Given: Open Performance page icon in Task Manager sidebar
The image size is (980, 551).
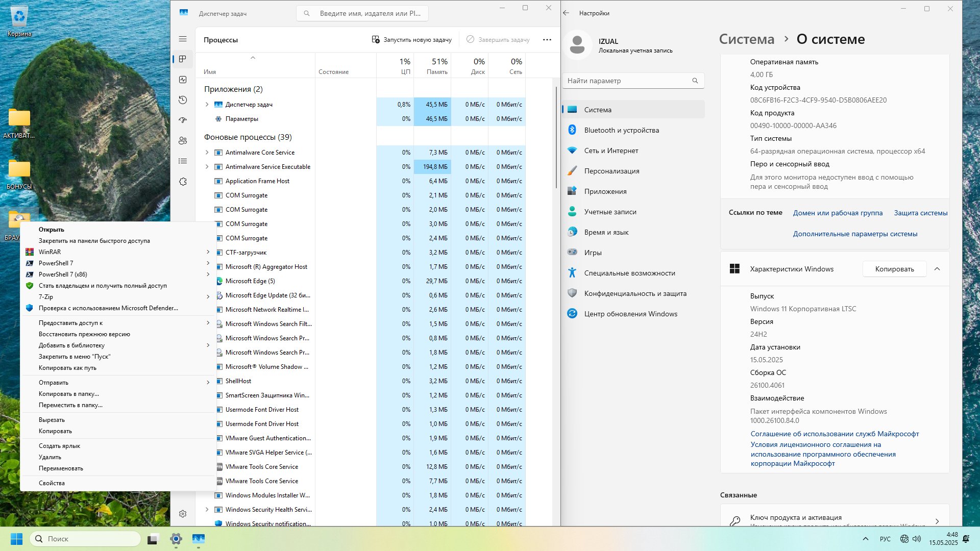Looking at the screenshot, I should click(183, 80).
